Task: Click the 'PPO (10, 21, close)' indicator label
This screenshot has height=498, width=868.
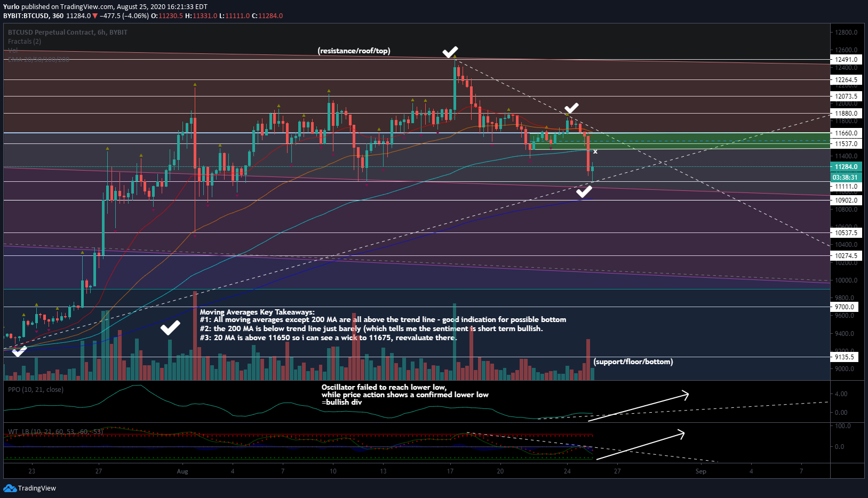Action: [36, 390]
